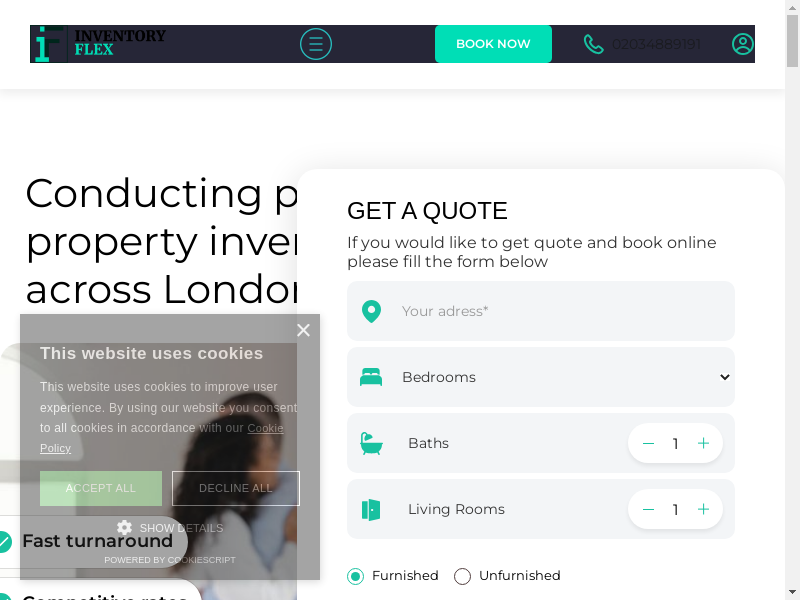Close the cookie banner with X

[304, 330]
